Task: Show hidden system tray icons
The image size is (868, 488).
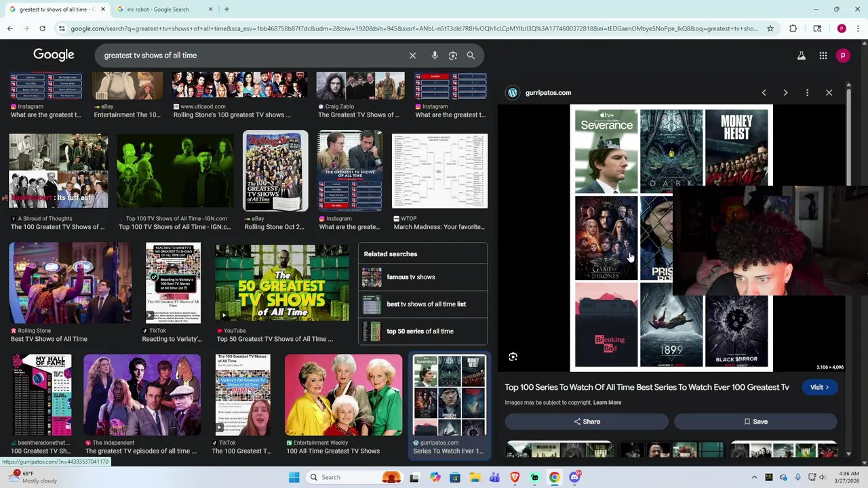Action: [754, 477]
